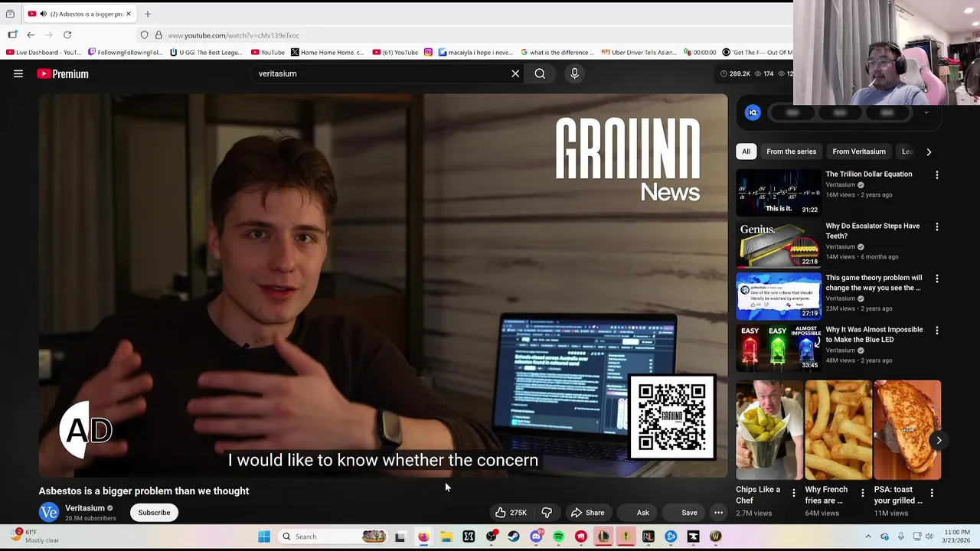Select the All filter chip

click(746, 152)
